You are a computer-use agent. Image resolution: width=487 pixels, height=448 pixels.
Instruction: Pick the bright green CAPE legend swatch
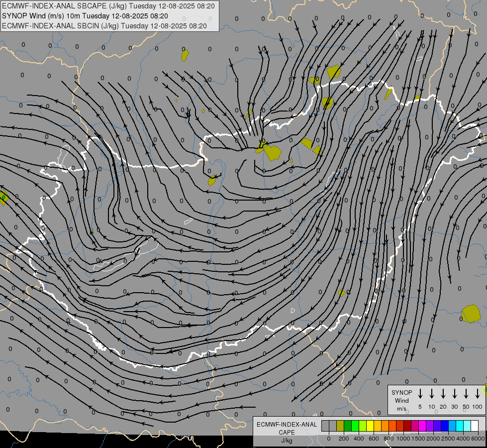[x=355, y=426]
